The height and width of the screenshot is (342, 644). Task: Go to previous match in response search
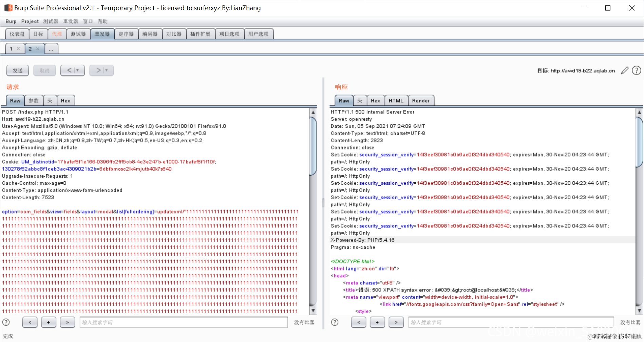(x=359, y=322)
